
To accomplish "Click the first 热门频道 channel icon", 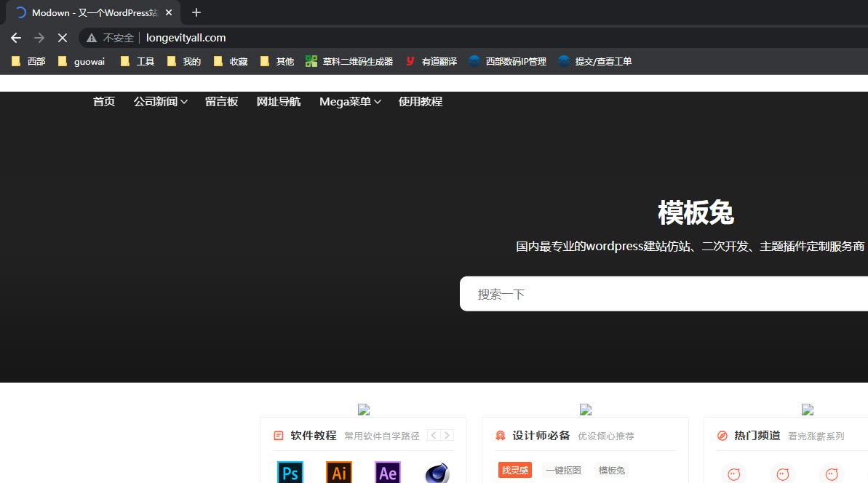I will click(734, 474).
